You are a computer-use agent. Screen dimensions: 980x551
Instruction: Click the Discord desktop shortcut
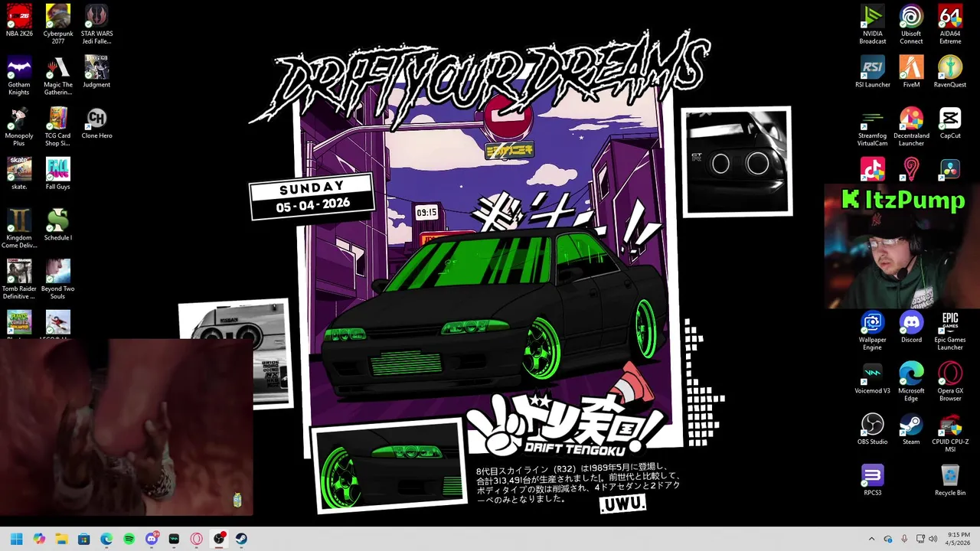point(911,327)
